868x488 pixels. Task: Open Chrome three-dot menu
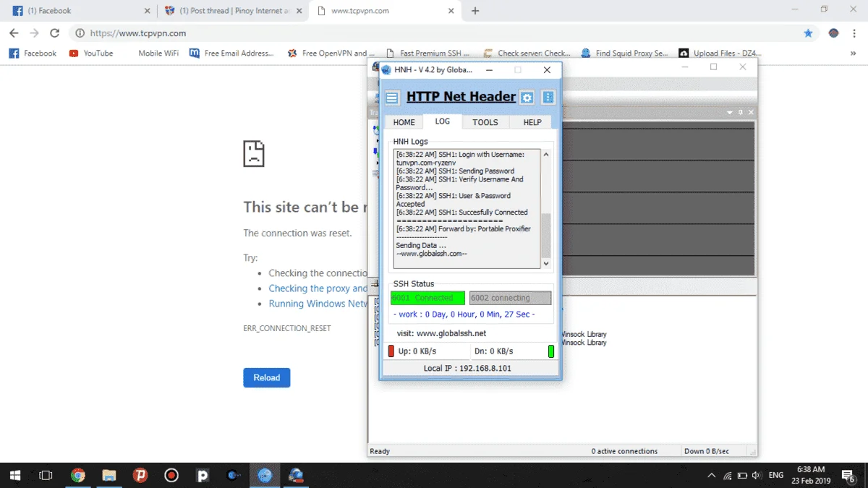(x=856, y=33)
